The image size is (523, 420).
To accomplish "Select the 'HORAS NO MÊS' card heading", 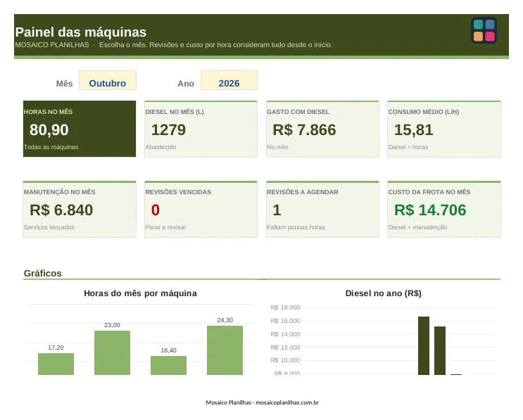I will [48, 112].
